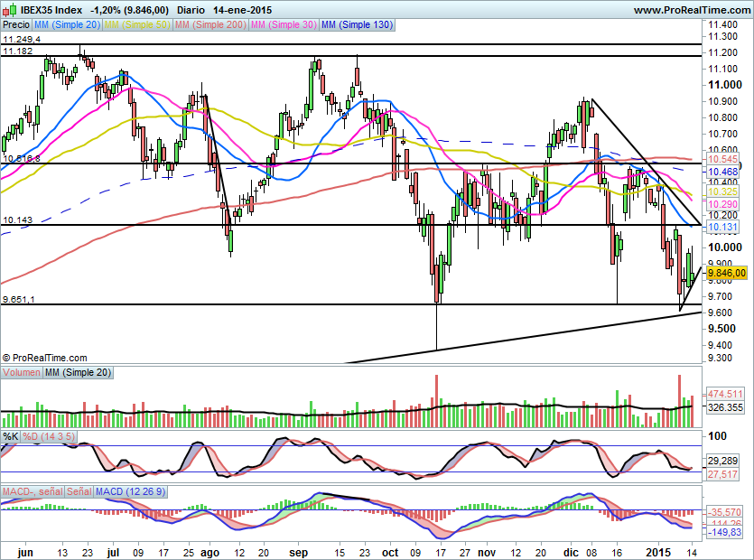The width and height of the screenshot is (754, 560).
Task: Click the red 10.545 moving average tag
Action: tap(722, 159)
